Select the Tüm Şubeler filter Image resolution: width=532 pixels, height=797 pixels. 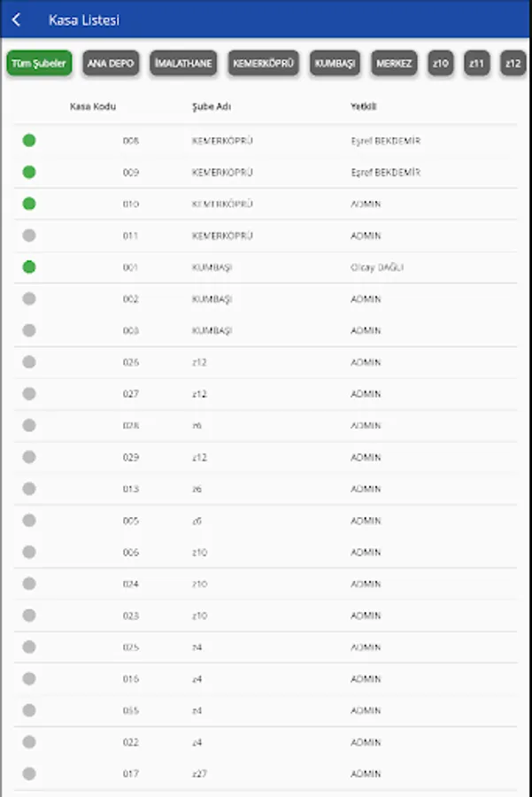pyautogui.click(x=39, y=64)
